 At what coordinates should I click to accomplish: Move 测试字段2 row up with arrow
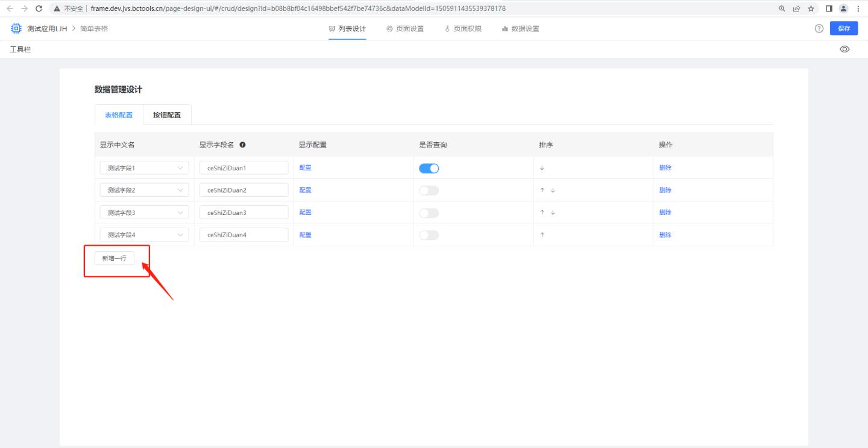pos(542,190)
